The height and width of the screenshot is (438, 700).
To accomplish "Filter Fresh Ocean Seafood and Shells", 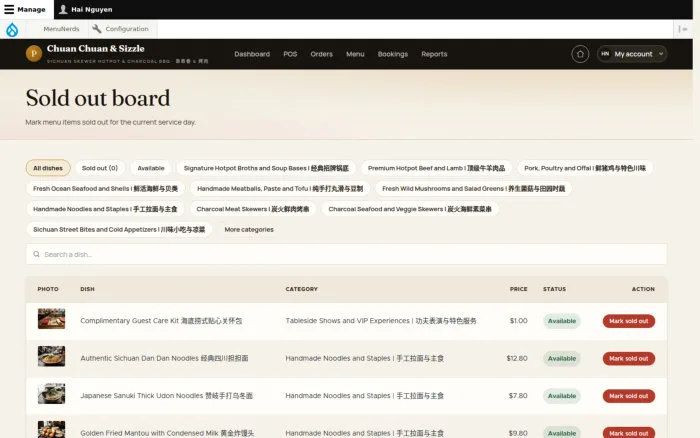I will (105, 188).
